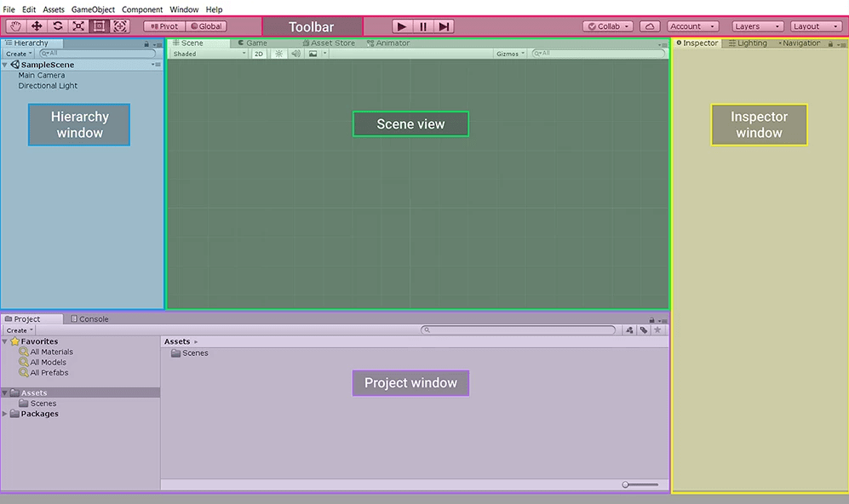The width and height of the screenshot is (849, 504).
Task: Open the Gizmos dropdown
Action: 509,53
